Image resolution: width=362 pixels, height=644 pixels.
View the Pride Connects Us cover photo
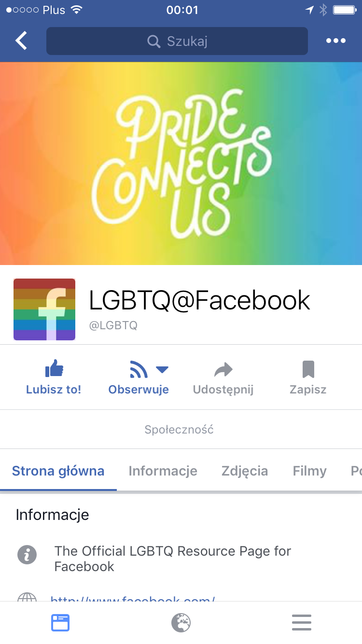coord(181,163)
